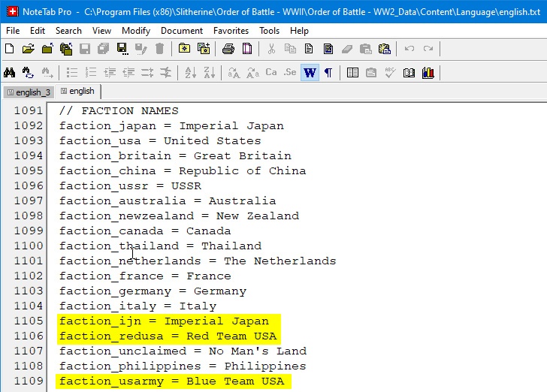
Task: Open the Search menu
Action: pos(68,31)
